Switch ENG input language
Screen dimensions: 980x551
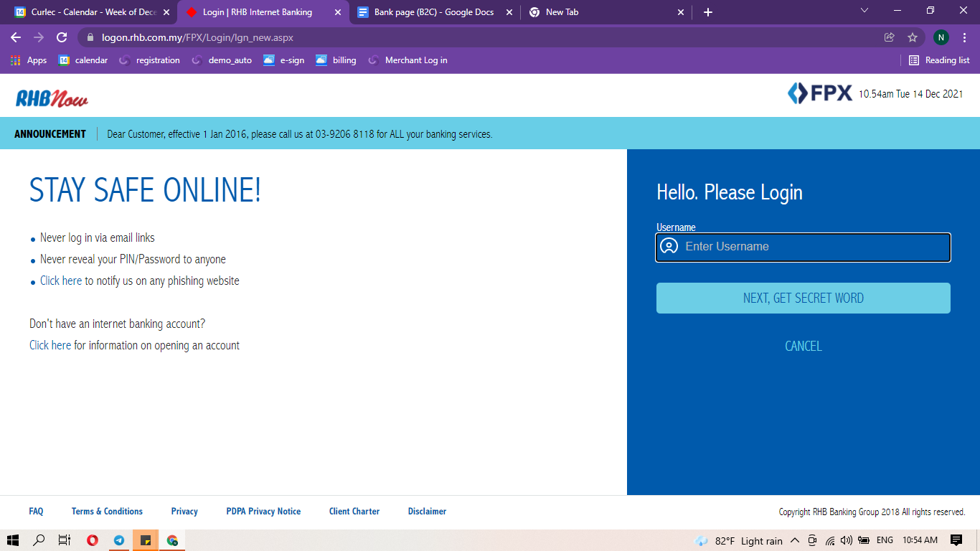tap(885, 540)
